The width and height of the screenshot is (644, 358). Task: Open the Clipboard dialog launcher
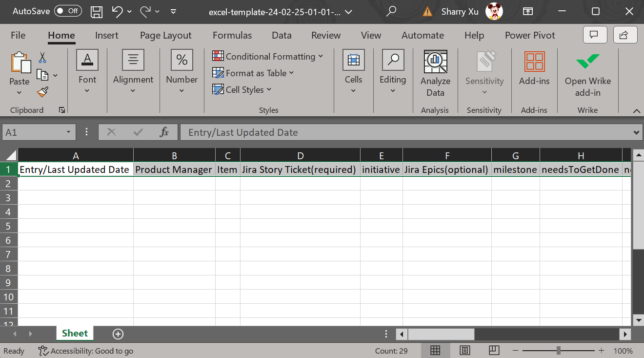pyautogui.click(x=62, y=110)
